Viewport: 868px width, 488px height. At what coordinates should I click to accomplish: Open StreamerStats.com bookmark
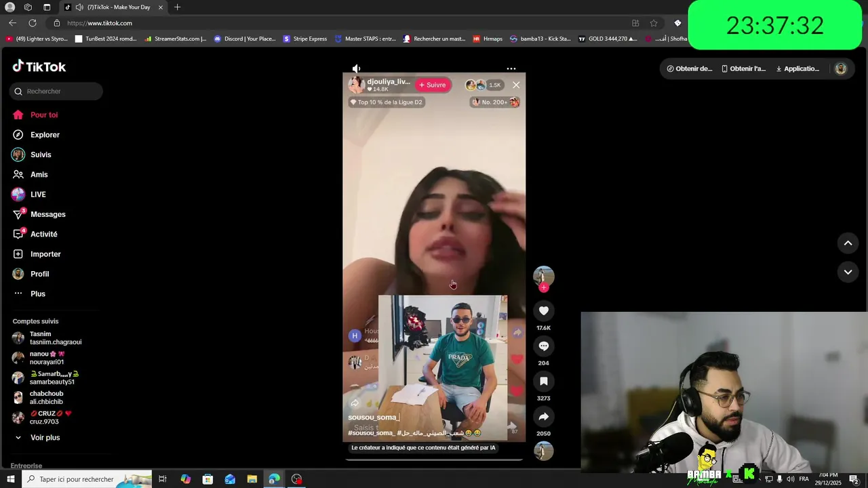click(175, 39)
